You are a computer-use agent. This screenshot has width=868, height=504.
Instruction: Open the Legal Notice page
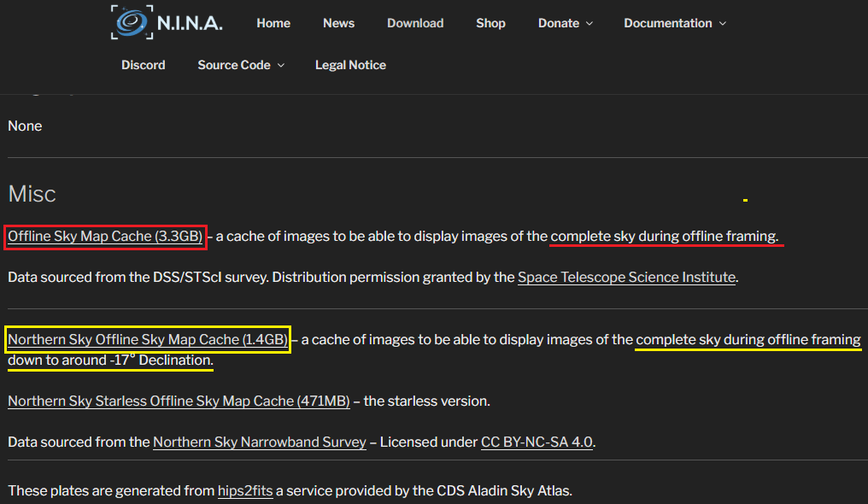click(350, 65)
